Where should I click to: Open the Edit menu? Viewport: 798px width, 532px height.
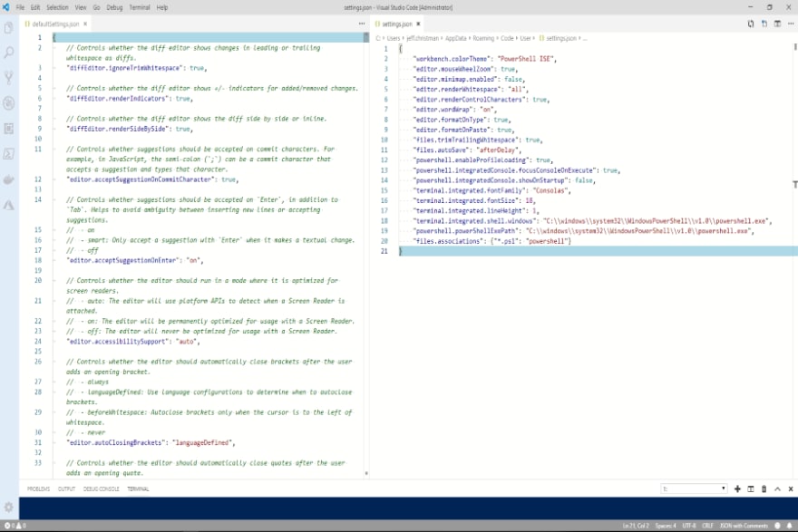coord(35,7)
